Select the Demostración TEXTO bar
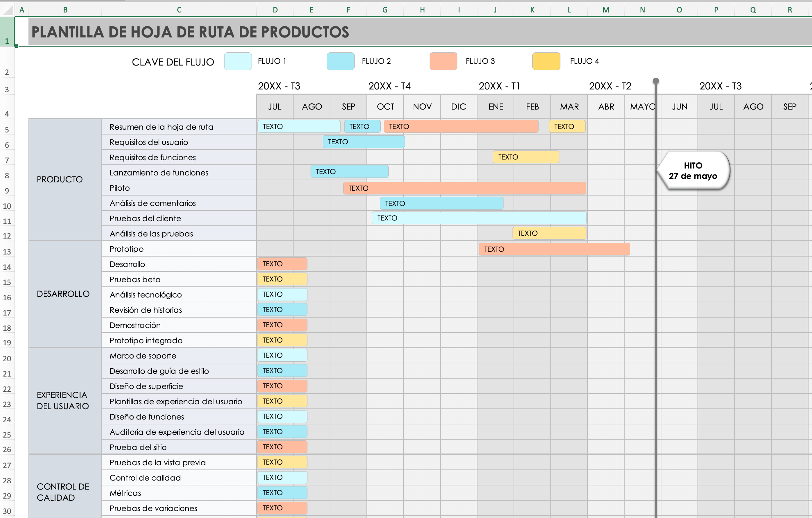This screenshot has width=812, height=518. tap(282, 325)
